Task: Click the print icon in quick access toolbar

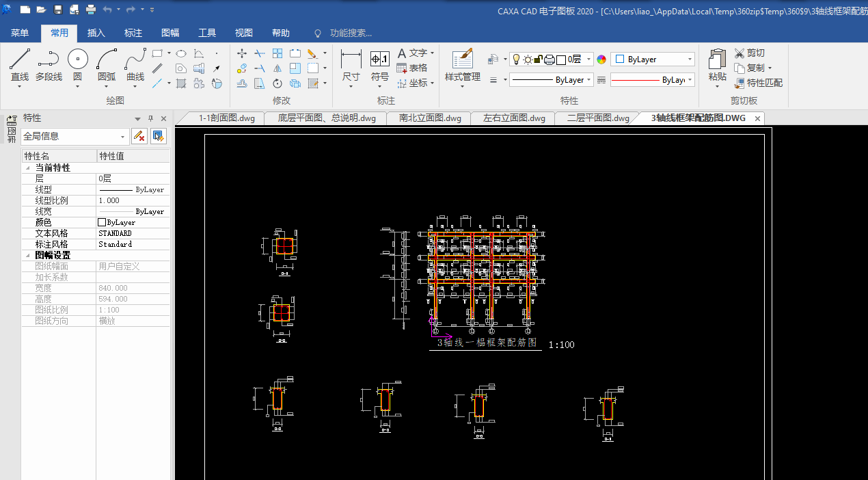Action: (x=91, y=10)
